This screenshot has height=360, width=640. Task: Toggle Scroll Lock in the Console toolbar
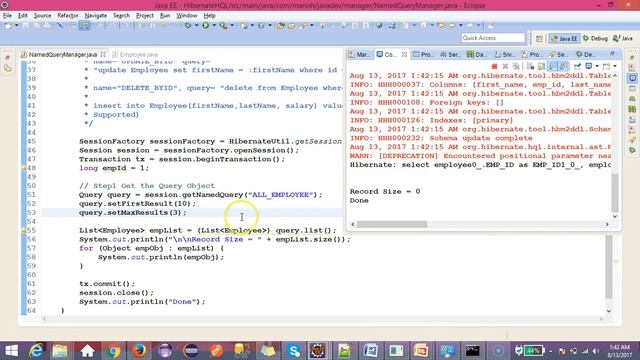coord(541,66)
